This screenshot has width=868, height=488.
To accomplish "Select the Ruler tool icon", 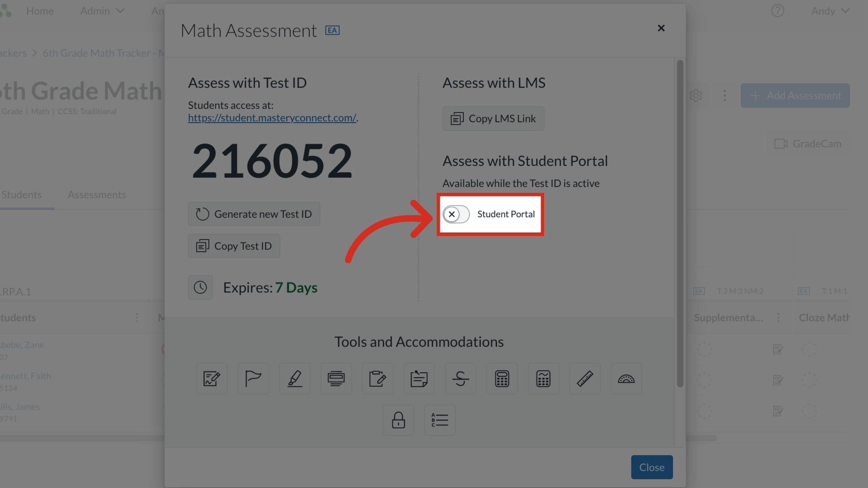I will (x=585, y=378).
